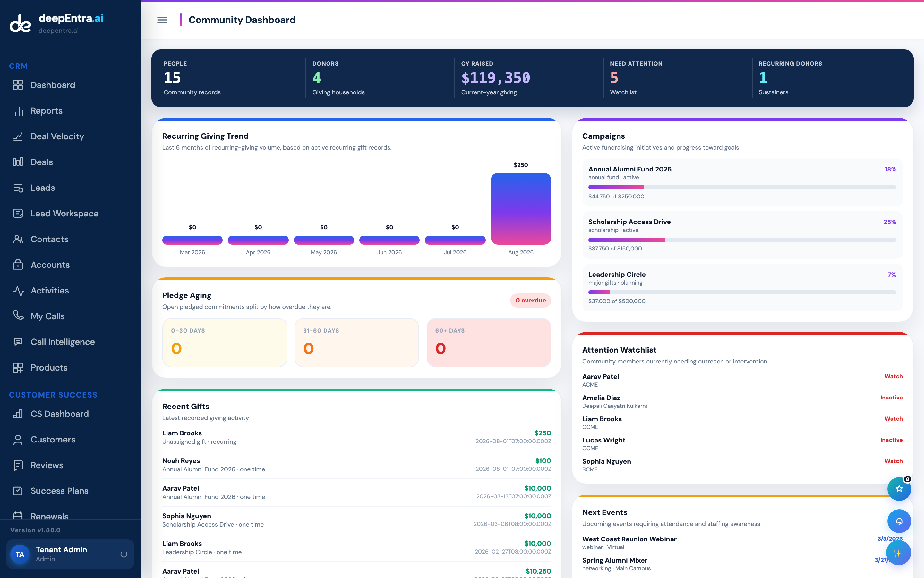Open West Coast Reunion Webinar event
This screenshot has height=578, width=924.
click(x=742, y=543)
